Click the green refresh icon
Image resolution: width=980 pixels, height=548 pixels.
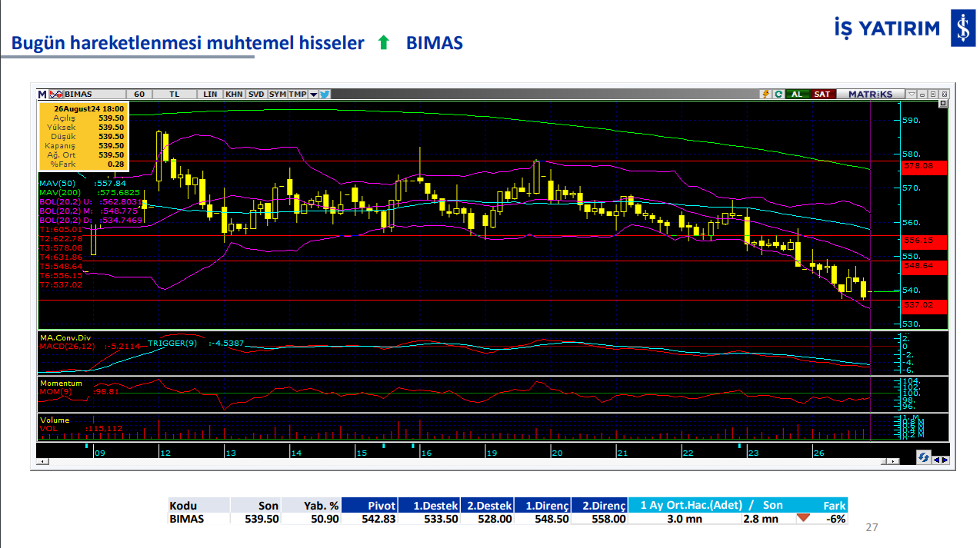[778, 94]
